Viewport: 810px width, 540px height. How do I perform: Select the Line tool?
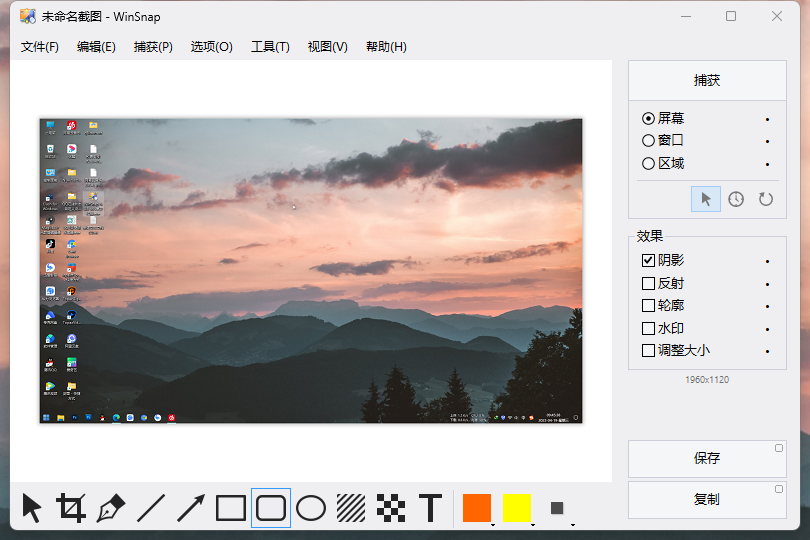[151, 508]
